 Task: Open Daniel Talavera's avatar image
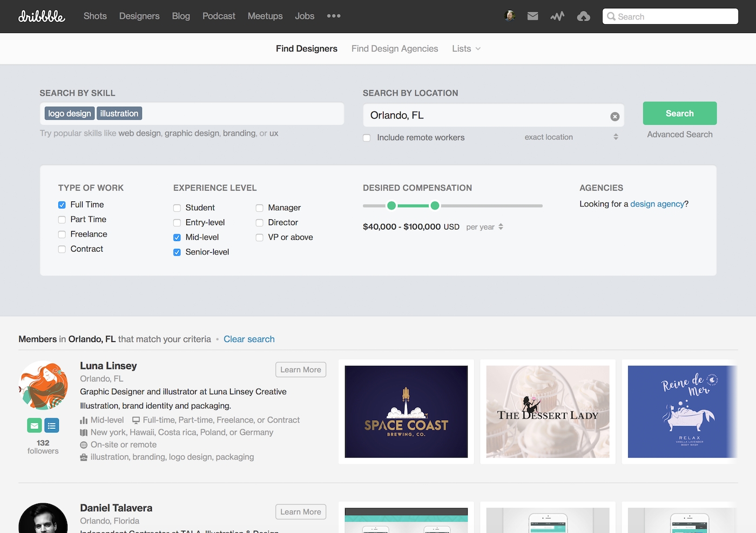pyautogui.click(x=43, y=518)
